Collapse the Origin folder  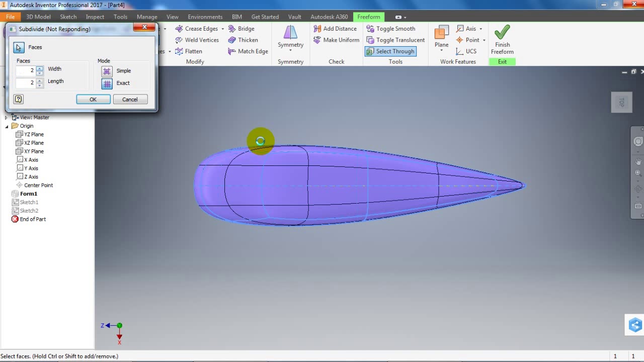tap(7, 126)
